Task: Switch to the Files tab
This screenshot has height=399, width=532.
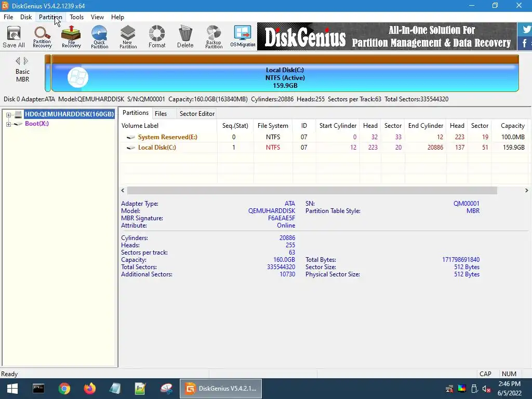Action: pyautogui.click(x=161, y=114)
